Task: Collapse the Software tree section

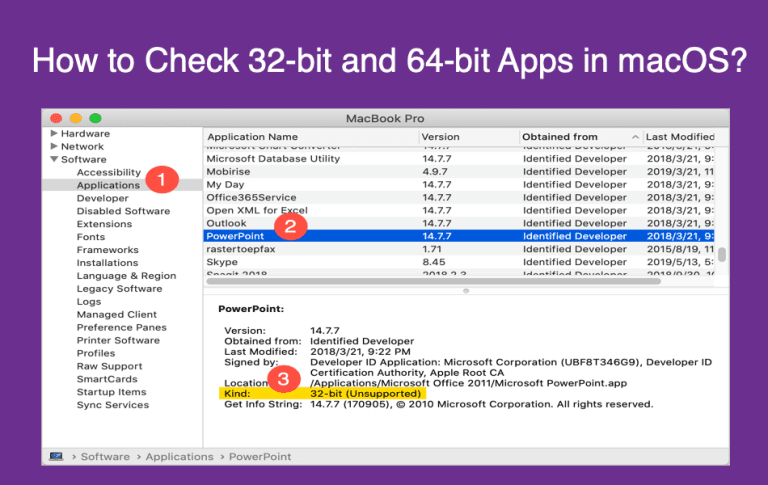Action: 54,159
